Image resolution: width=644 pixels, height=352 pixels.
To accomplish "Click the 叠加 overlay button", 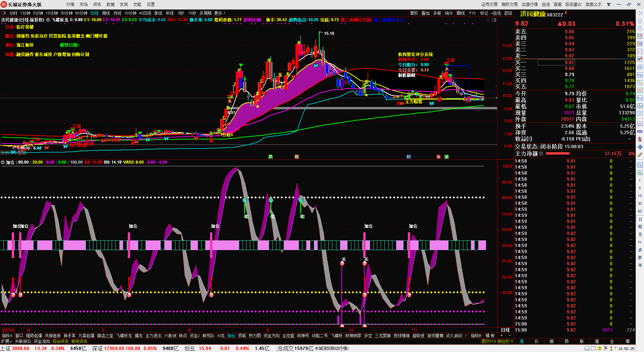I will (x=426, y=13).
